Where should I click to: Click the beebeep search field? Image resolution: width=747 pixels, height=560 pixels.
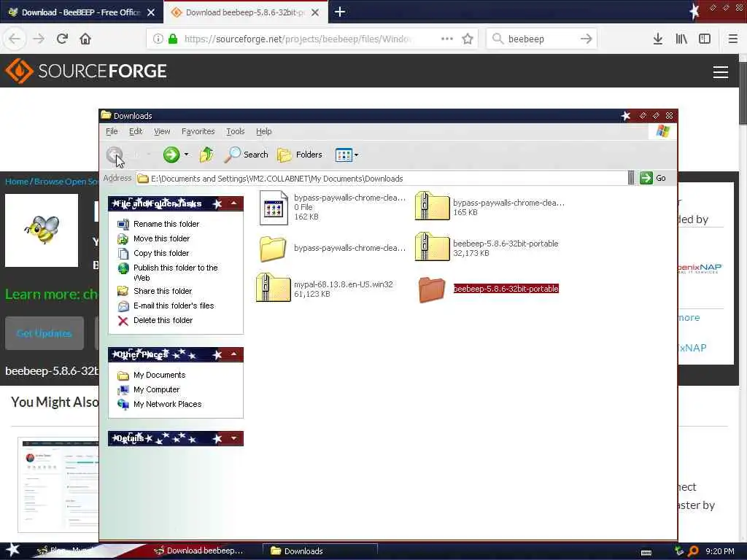541,39
